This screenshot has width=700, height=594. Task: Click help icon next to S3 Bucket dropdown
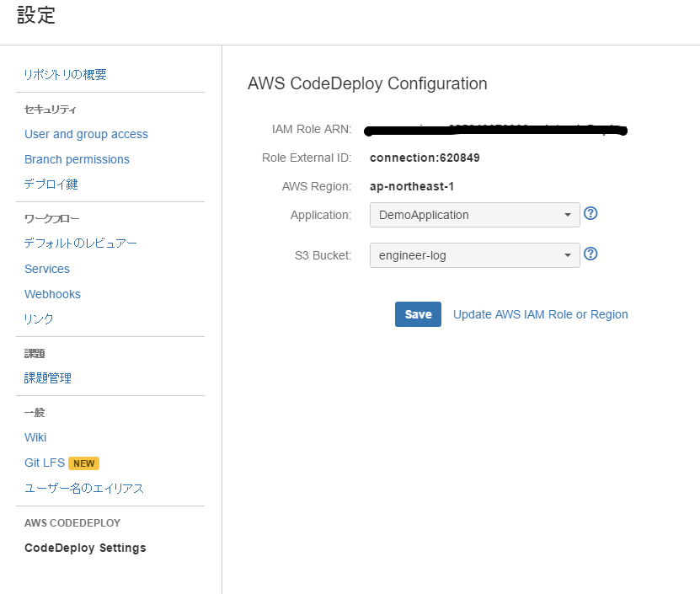(x=590, y=254)
